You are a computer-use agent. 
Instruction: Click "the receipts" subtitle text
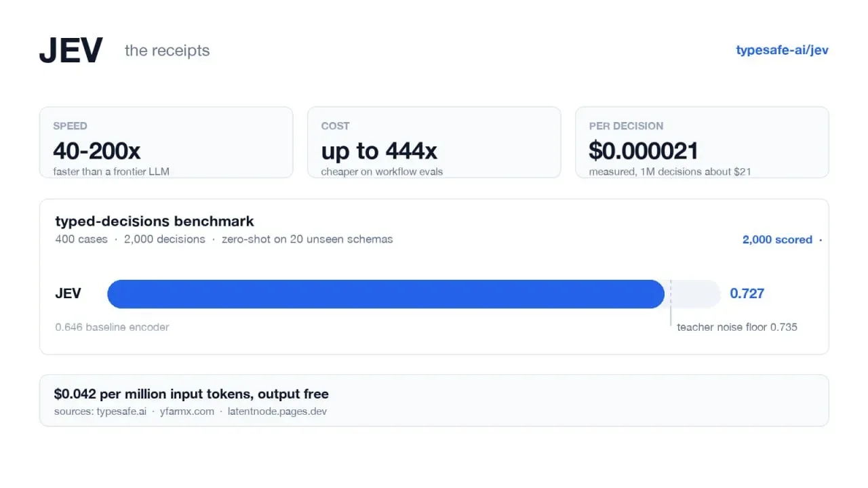click(167, 51)
